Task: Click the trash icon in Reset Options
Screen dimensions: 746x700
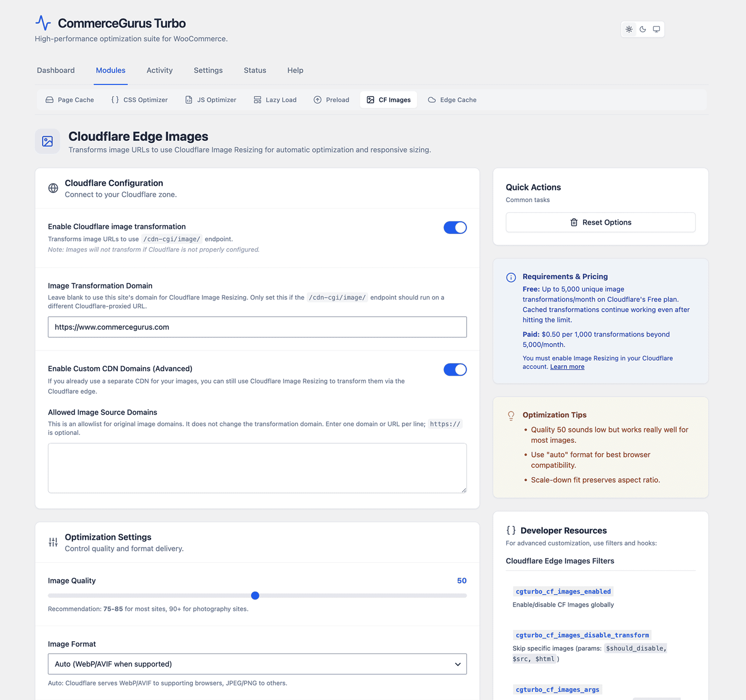Action: (574, 222)
